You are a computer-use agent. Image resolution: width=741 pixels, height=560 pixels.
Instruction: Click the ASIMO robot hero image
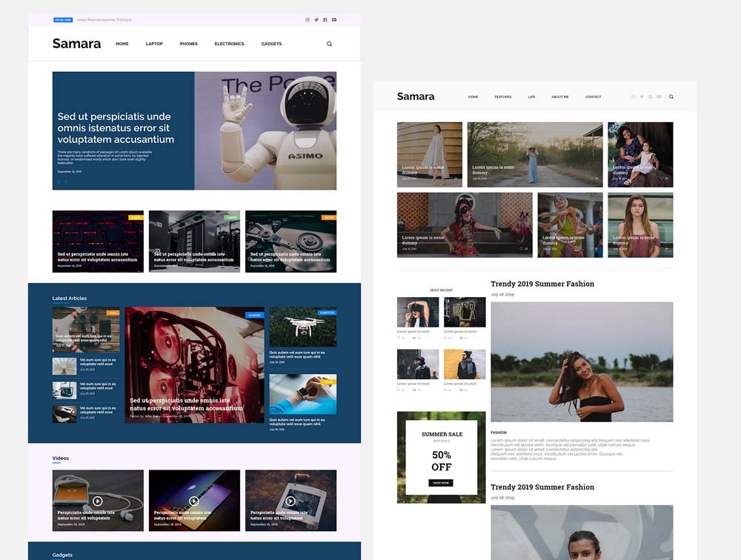click(265, 130)
